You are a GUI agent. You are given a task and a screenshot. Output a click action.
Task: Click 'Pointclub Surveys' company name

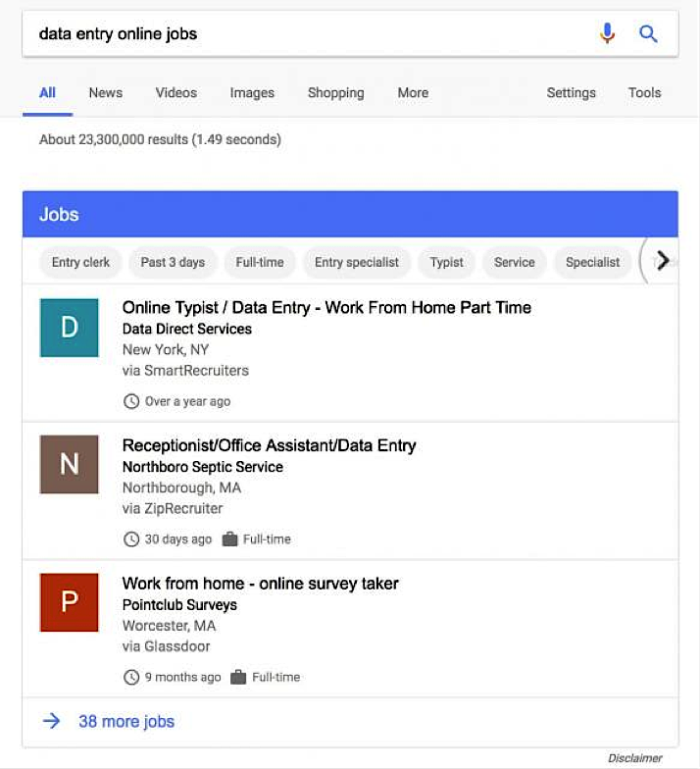pyautogui.click(x=180, y=604)
